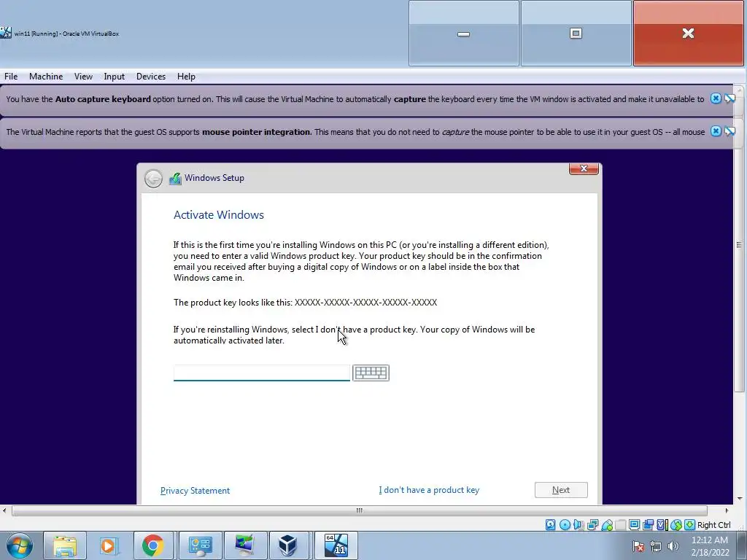747x560 pixels.
Task: Dismiss the mouse pointer integration notification
Action: click(x=716, y=131)
